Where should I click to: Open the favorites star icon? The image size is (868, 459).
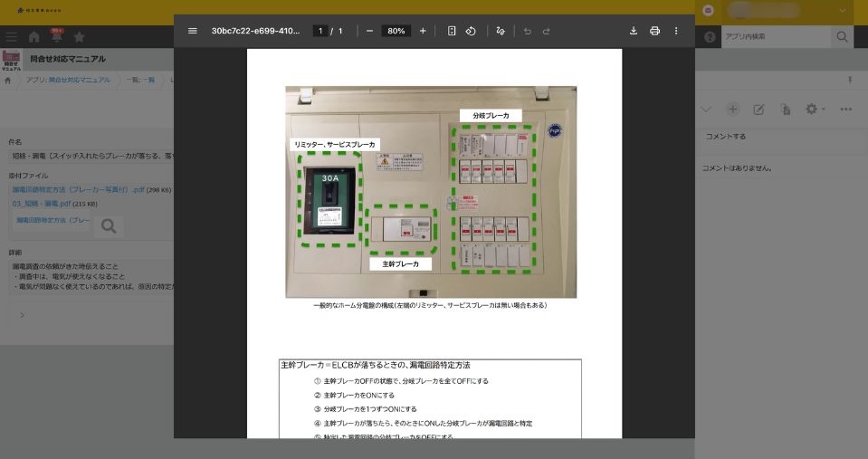tap(79, 37)
